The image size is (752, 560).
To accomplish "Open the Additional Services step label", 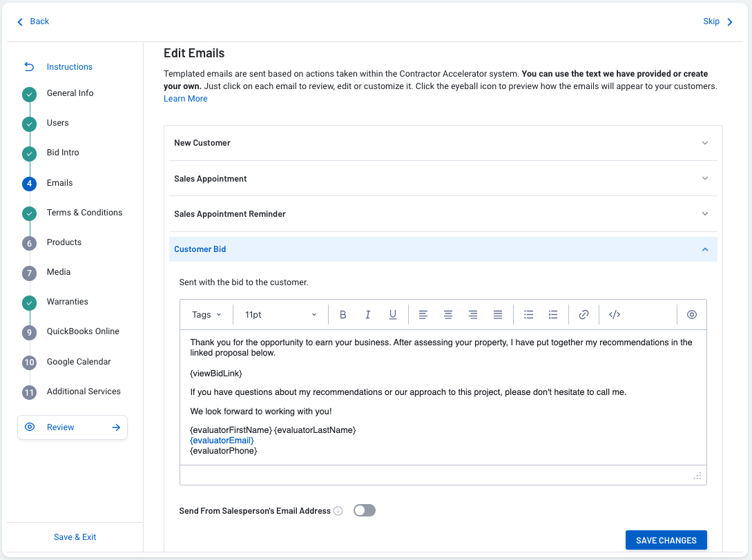I will click(84, 392).
